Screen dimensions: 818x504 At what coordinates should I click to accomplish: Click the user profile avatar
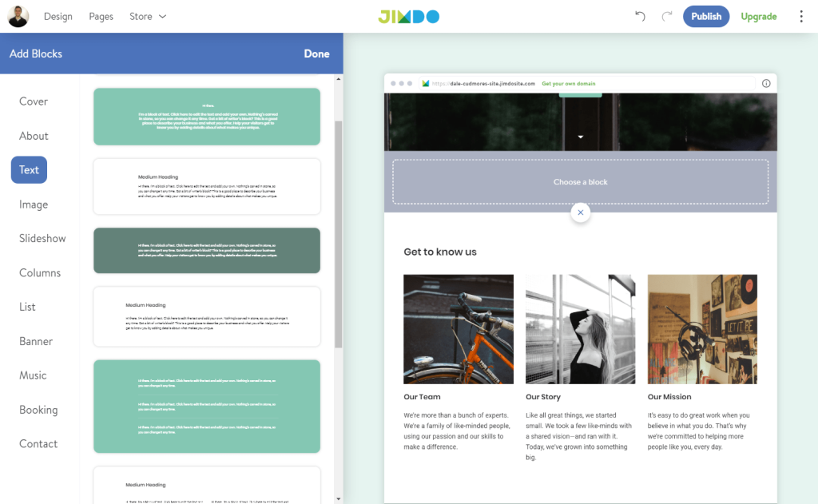18,16
